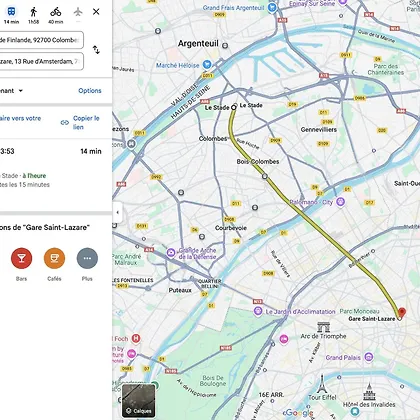Select the transit travel mode icon

[x=11, y=12]
